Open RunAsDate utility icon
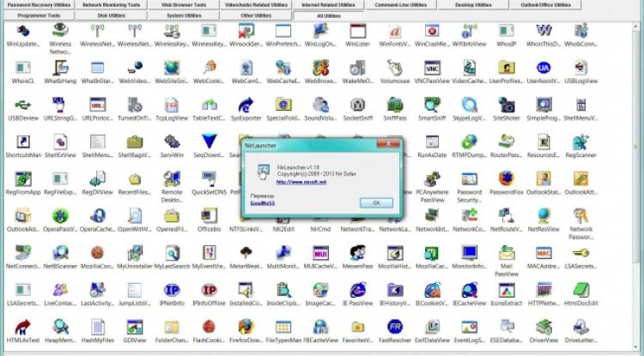 (x=432, y=142)
